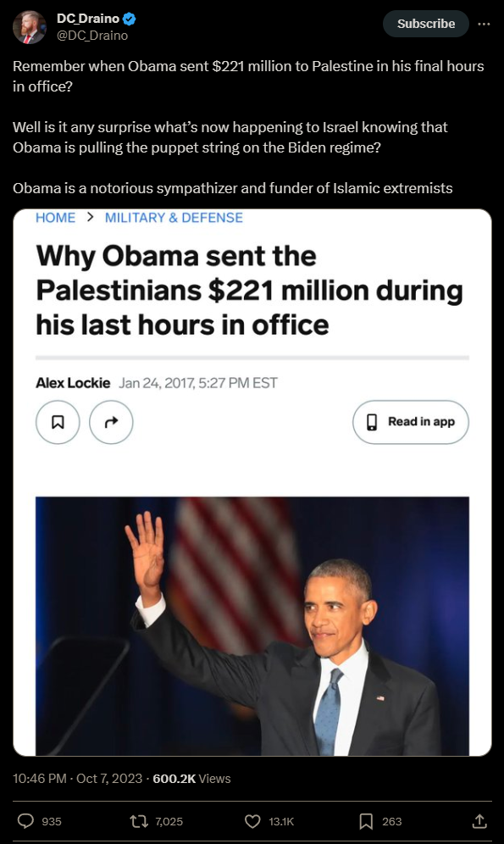Open the three-dot more options menu
504x844 pixels.
485,24
